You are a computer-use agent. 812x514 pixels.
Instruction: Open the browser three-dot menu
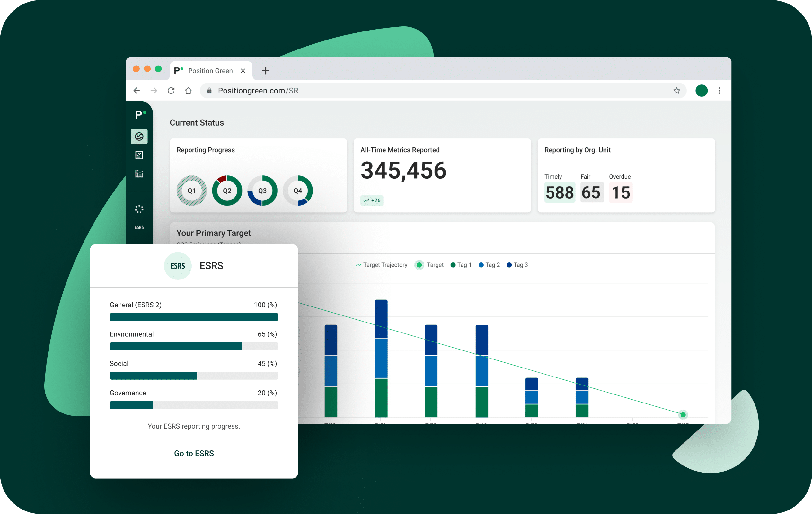click(x=719, y=91)
